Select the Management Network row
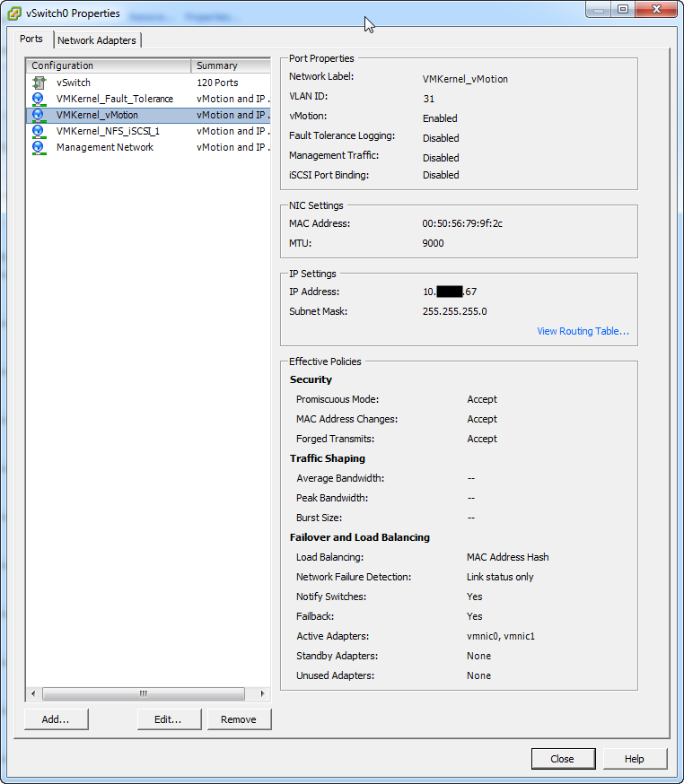Viewport: 684px width, 784px height. coord(148,147)
